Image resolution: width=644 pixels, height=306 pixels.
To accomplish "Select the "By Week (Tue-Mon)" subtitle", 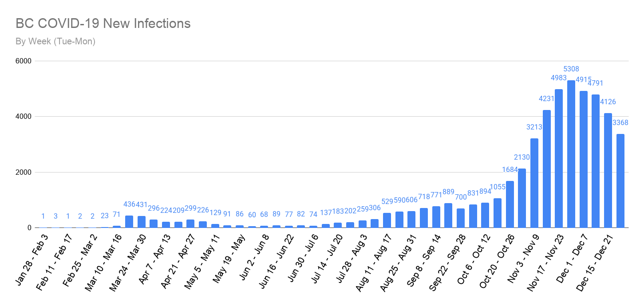I will 55,42.
